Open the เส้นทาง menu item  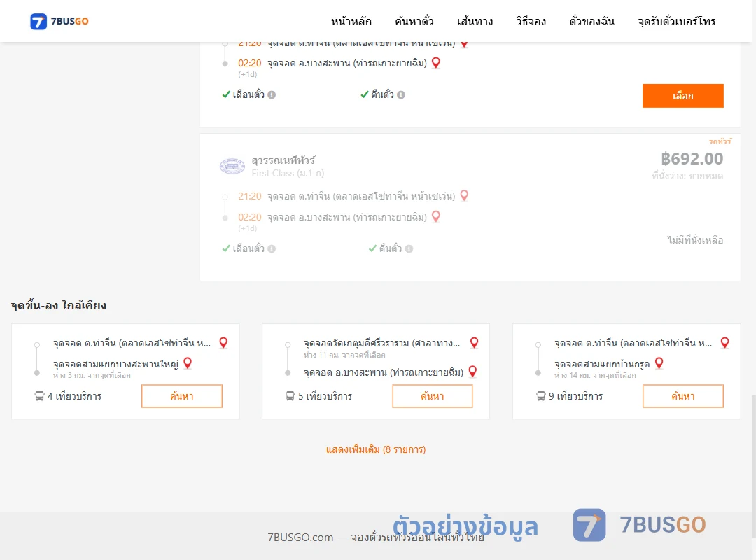[x=475, y=22]
